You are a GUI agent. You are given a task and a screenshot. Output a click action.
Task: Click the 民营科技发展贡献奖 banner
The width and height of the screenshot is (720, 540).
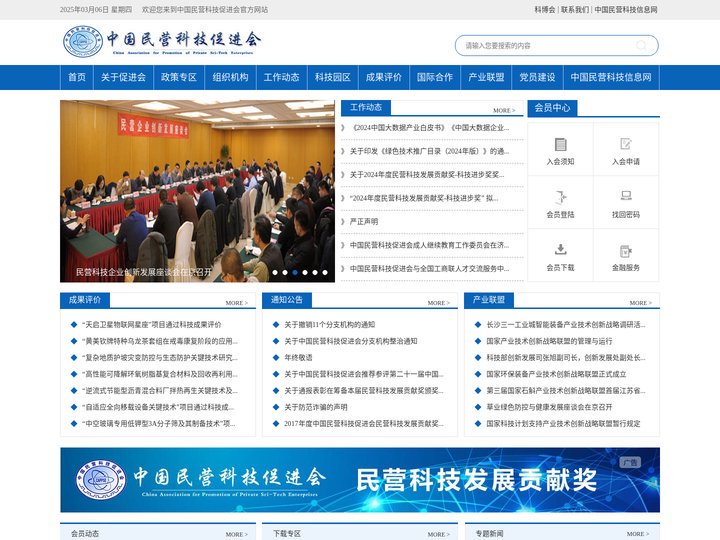coord(360,480)
